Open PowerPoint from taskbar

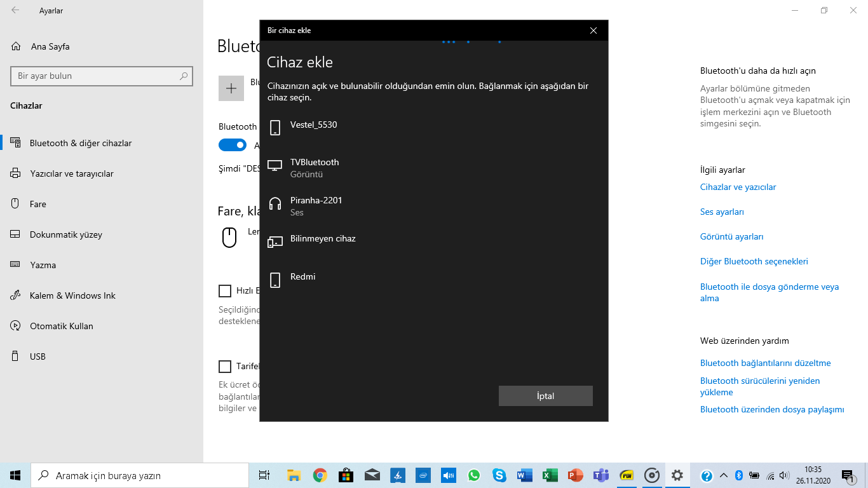576,475
